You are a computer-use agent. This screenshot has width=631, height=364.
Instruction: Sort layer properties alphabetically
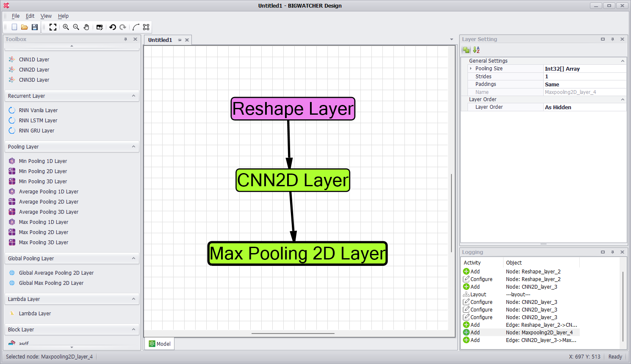click(x=476, y=50)
